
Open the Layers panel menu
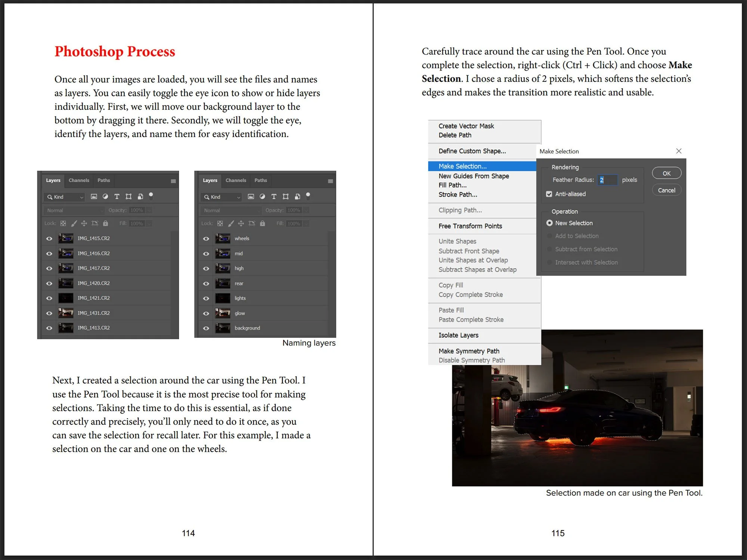pos(173,181)
